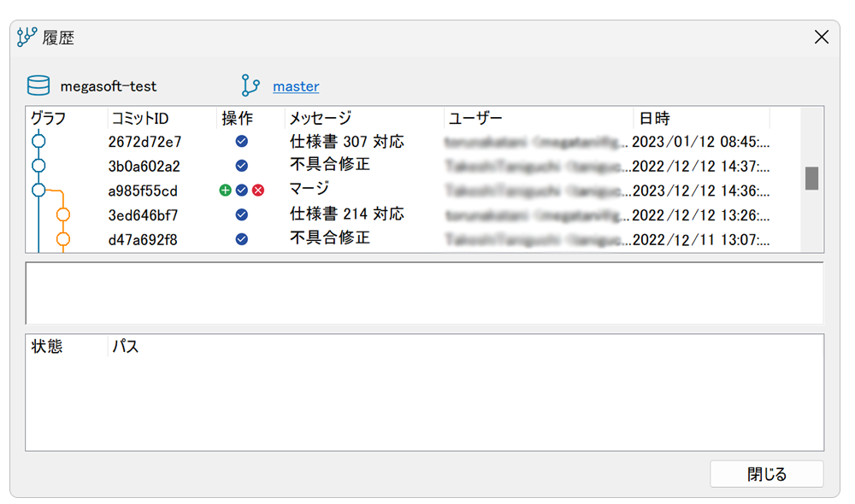Click the blue checkmark icon for commit 3ed646bf7
855x504 pixels.
pyautogui.click(x=241, y=214)
